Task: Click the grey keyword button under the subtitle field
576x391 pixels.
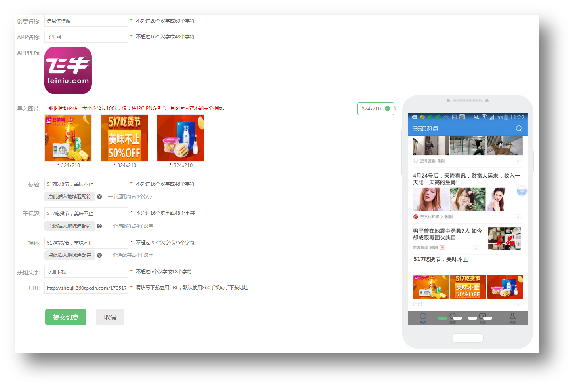Action: tap(69, 226)
